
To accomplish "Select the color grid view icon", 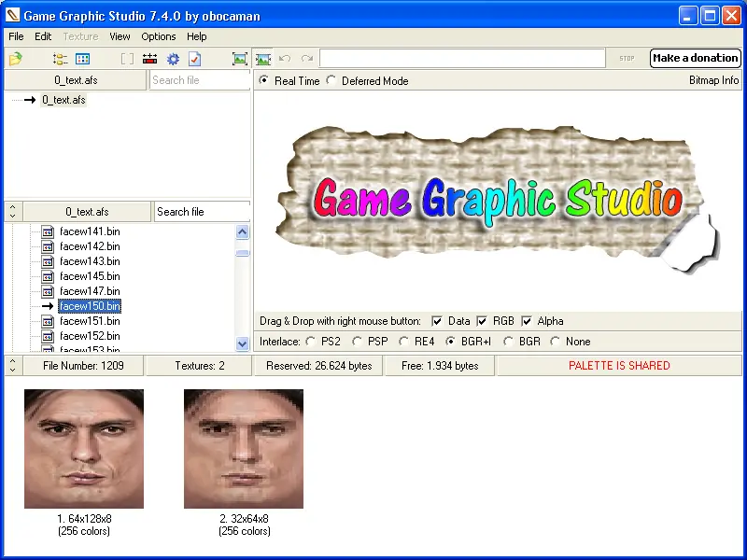I will pos(82,59).
